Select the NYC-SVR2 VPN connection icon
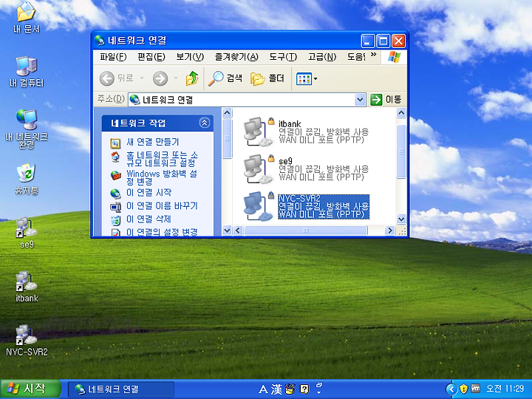532x399 pixels. pos(259,206)
